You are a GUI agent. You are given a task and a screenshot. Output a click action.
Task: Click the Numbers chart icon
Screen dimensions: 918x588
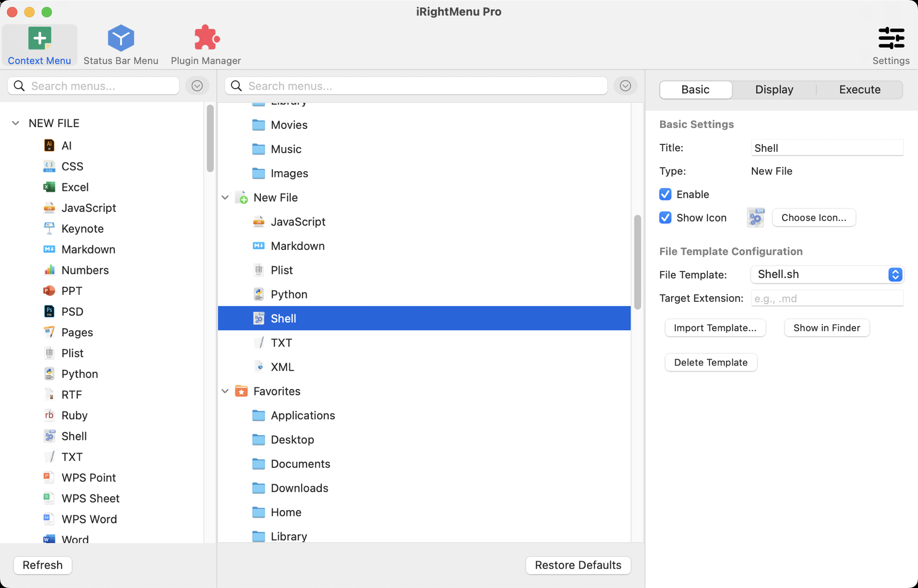pyautogui.click(x=49, y=270)
